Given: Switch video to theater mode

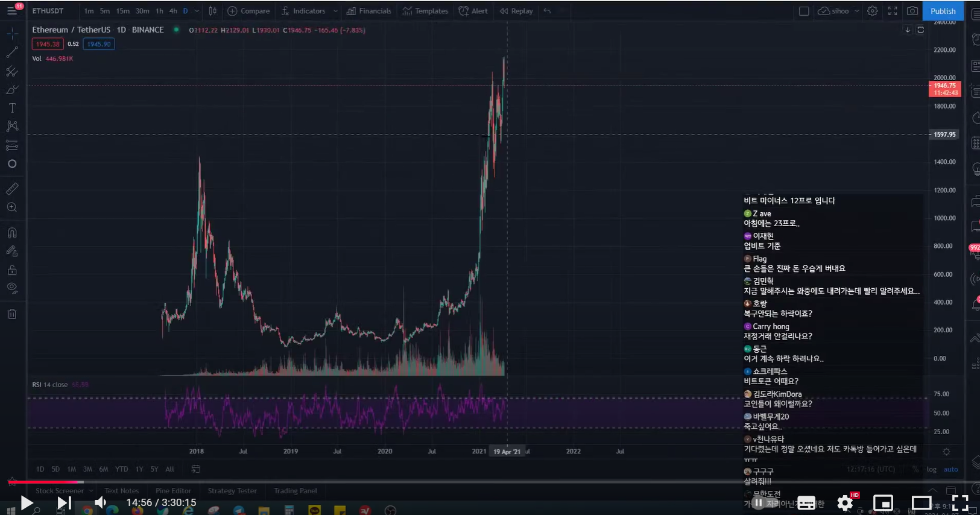Looking at the screenshot, I should tap(922, 502).
